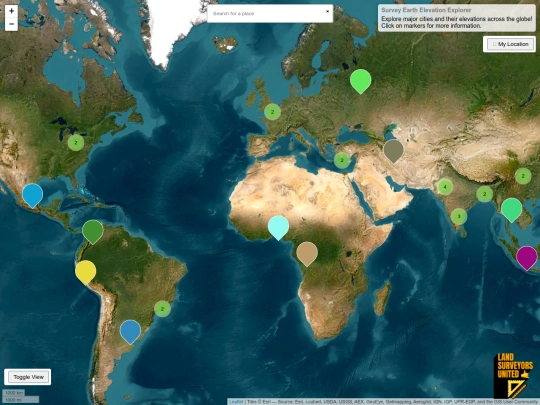
Task: Open the Leaflet attribution link
Action: [x=236, y=402]
